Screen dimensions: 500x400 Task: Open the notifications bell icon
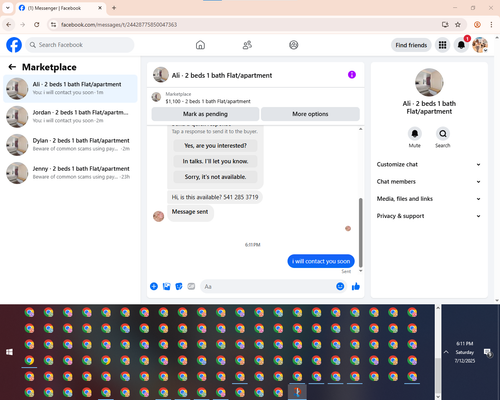pos(461,45)
